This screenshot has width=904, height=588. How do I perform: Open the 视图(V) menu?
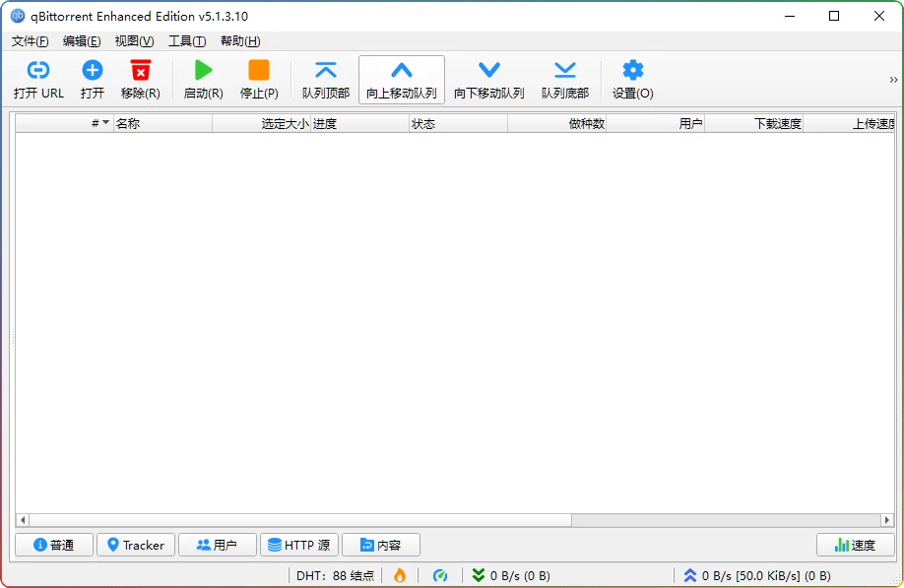(x=132, y=41)
